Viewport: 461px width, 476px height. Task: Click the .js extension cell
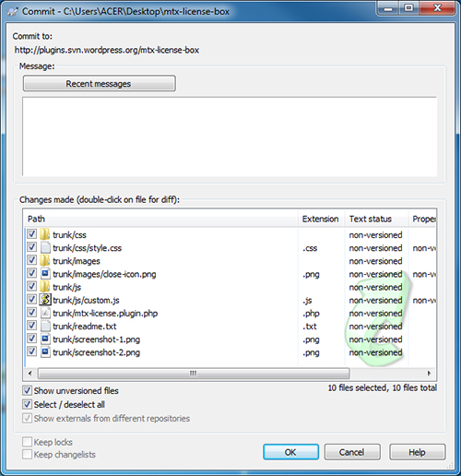tap(308, 301)
